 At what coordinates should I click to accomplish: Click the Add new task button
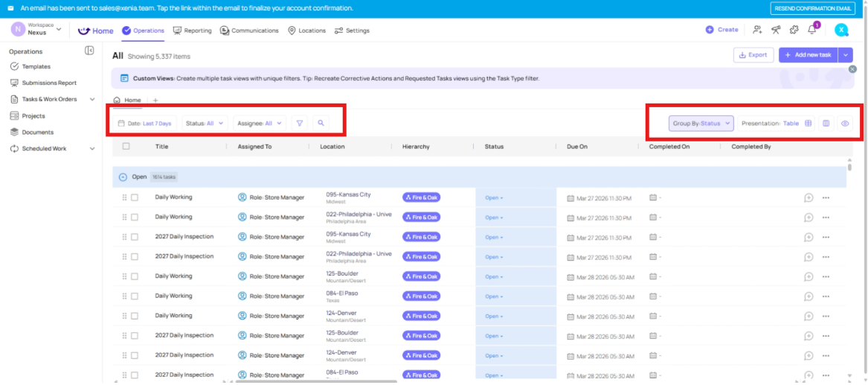coord(808,55)
